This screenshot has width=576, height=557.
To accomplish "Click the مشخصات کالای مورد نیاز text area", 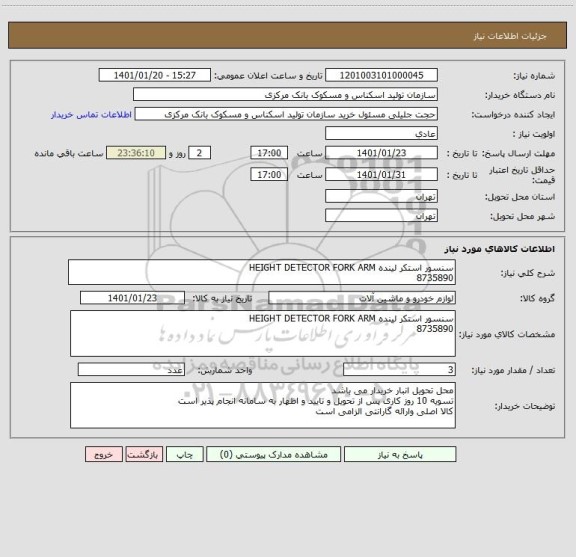I will [x=263, y=334].
